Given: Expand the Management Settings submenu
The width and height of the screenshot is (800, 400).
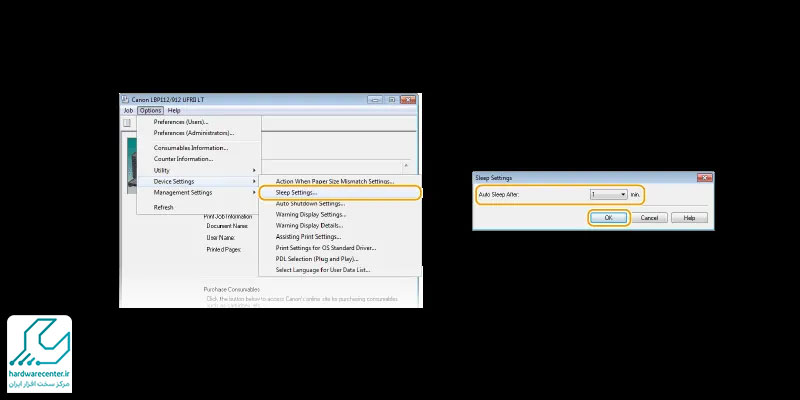Looking at the screenshot, I should tap(198, 193).
